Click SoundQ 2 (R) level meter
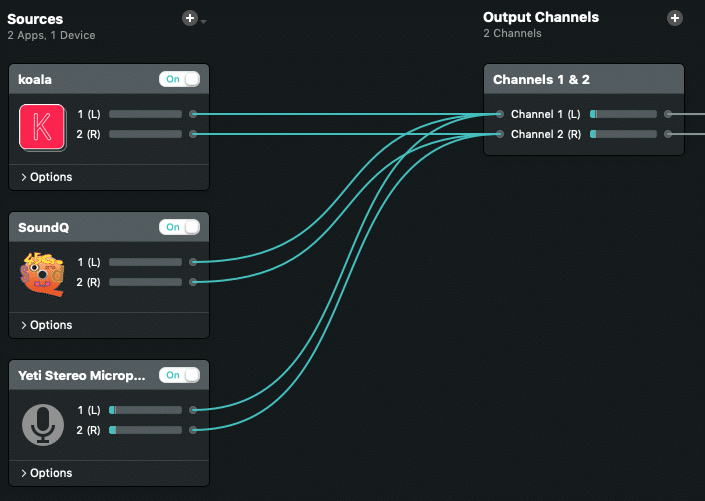Viewport: 705px width, 501px height. [145, 282]
